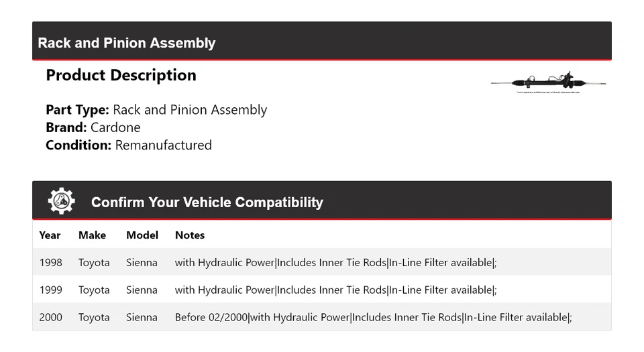Click the 1998 row notes text
The width and height of the screenshot is (644, 352).
click(335, 262)
